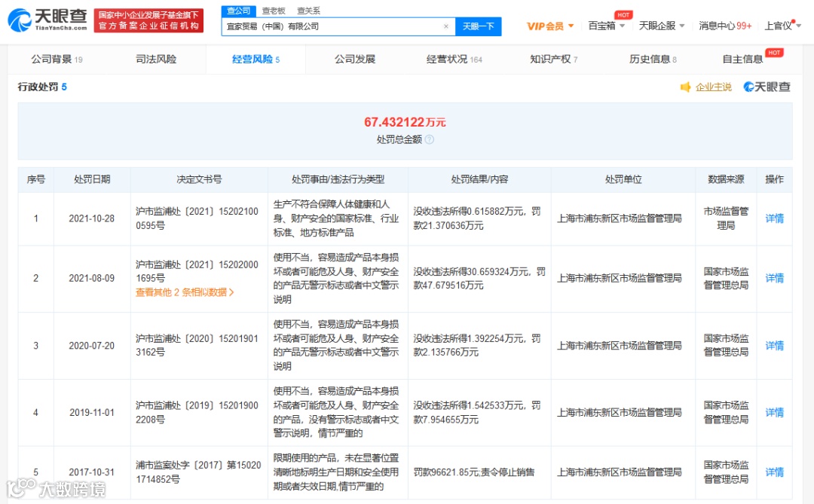
Task: Click the 企业主说 link
Action: pyautogui.click(x=713, y=87)
